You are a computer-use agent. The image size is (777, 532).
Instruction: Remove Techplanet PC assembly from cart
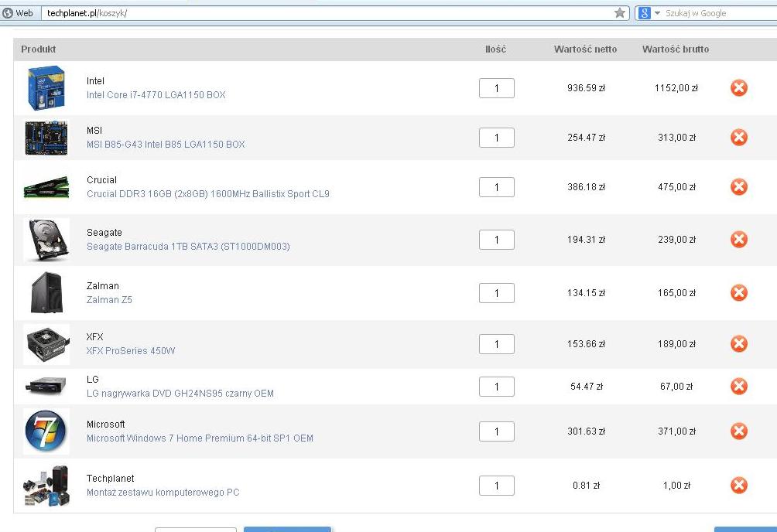click(738, 486)
